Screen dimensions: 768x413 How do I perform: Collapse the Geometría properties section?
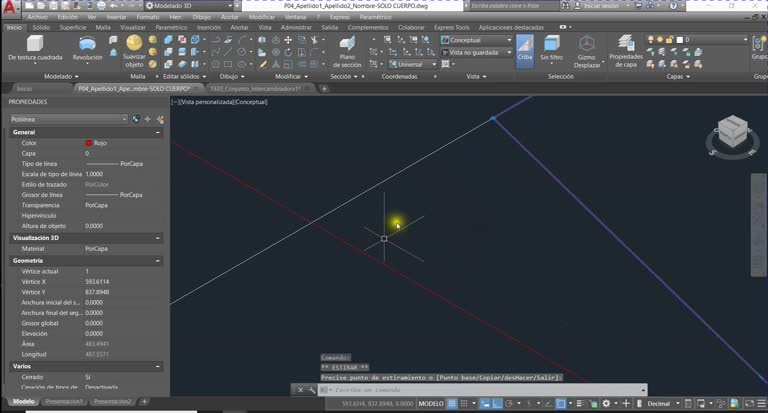click(157, 261)
